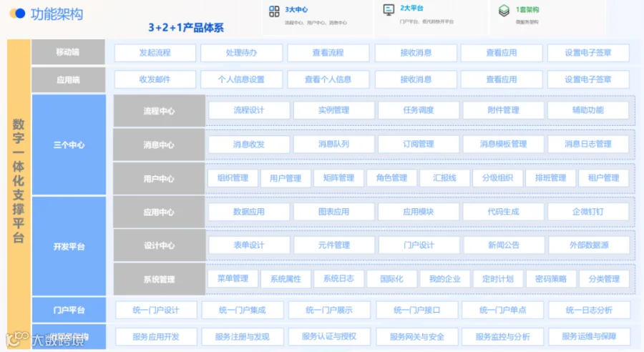Click the green stack icon beside 1套架构

coord(504,11)
